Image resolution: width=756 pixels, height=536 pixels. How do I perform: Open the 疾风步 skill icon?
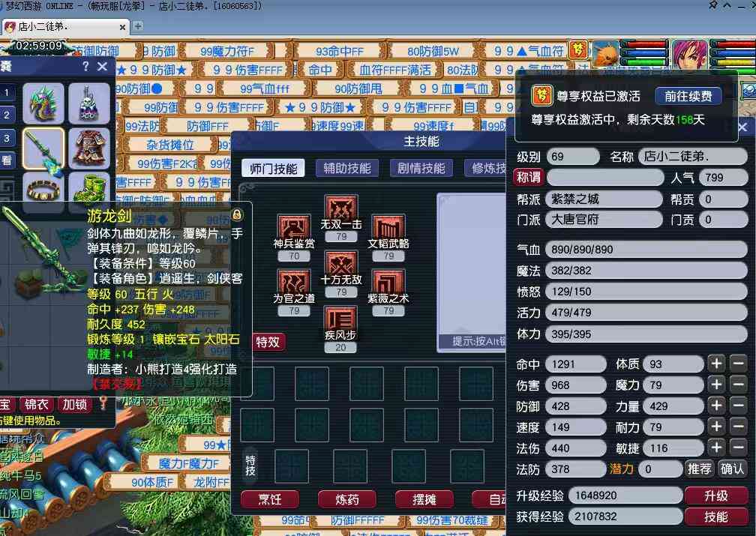tap(340, 319)
